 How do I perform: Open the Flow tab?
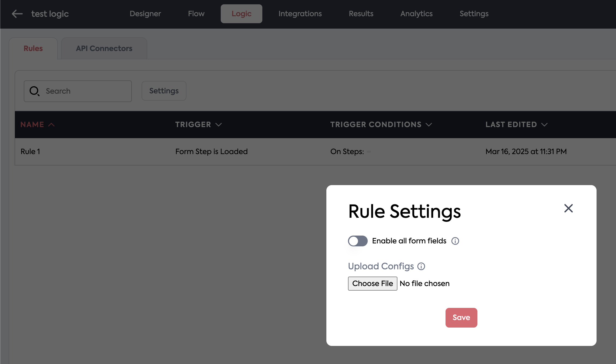coord(196,14)
